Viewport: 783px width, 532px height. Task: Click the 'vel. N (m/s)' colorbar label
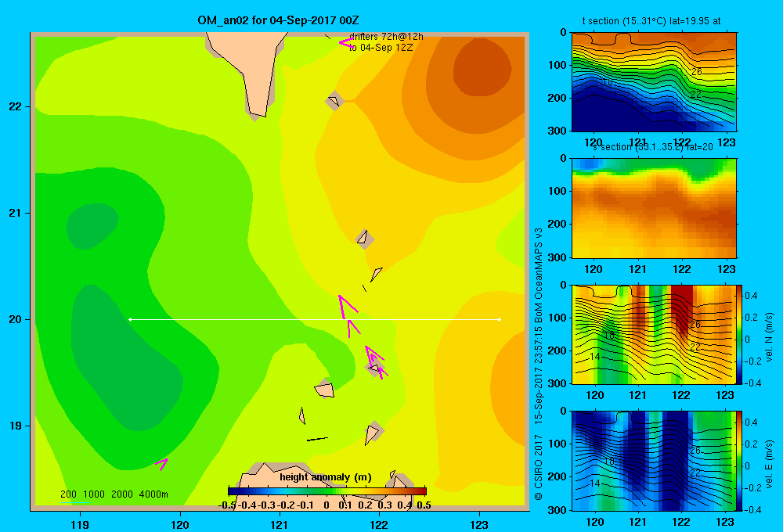tap(769, 337)
